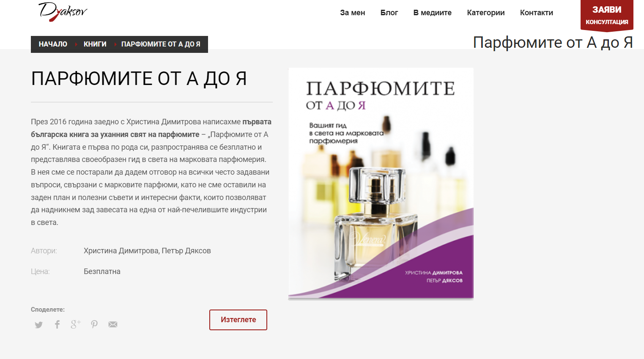Click the first breadcrumb arrow separator
The width and height of the screenshot is (644, 359).
[x=76, y=44]
